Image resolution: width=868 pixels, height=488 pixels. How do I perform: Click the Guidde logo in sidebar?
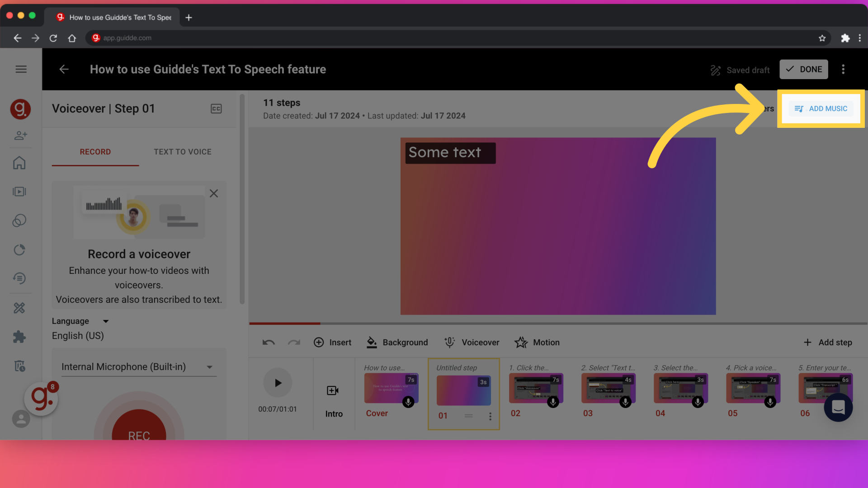pyautogui.click(x=20, y=109)
